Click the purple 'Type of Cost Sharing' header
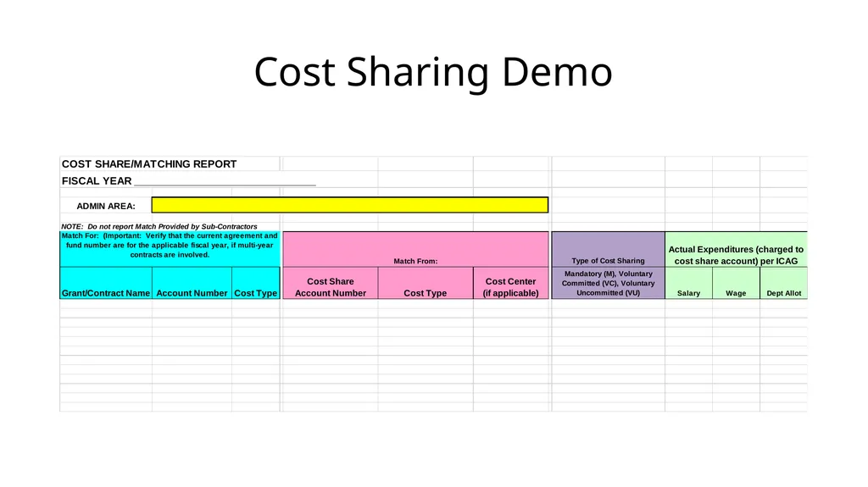868x487 pixels. 609,249
